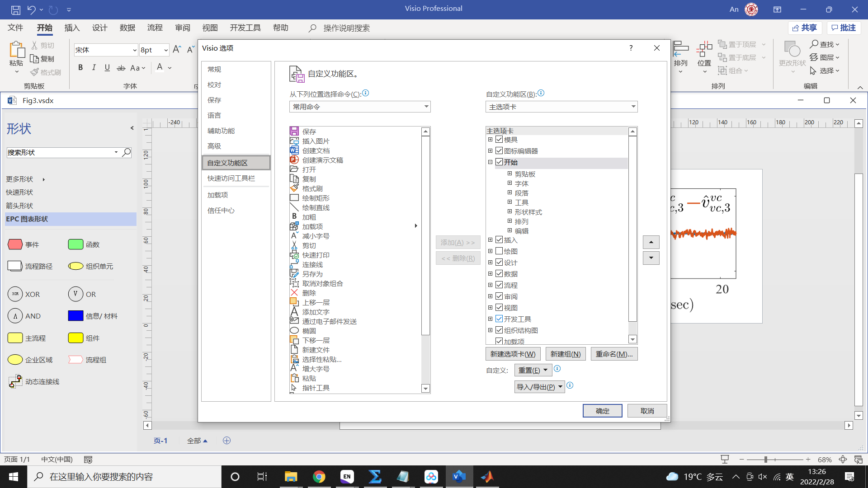
Task: Open Chrome from the taskbar
Action: (319, 477)
